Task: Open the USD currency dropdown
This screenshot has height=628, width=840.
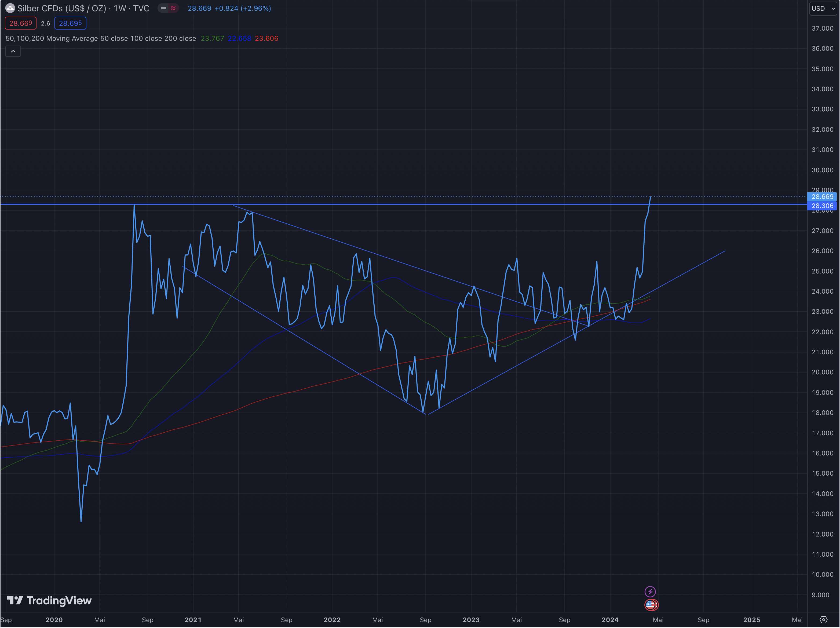Action: [x=823, y=8]
